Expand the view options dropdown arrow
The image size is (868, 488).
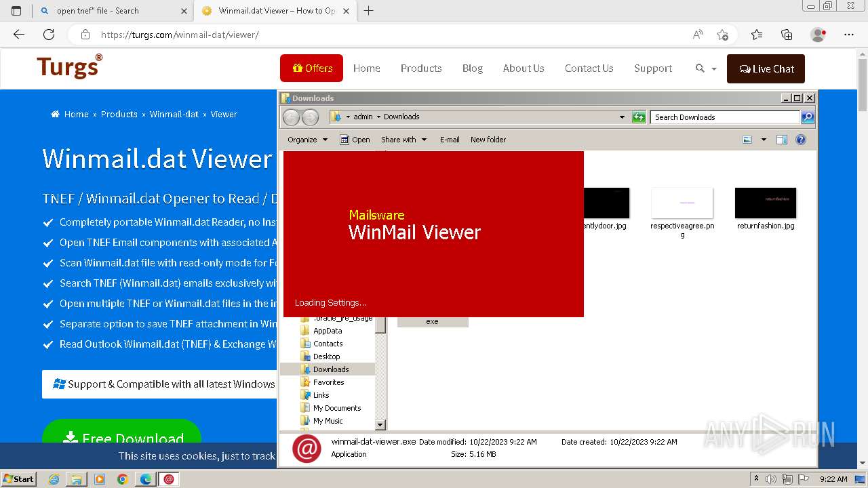[x=764, y=140]
